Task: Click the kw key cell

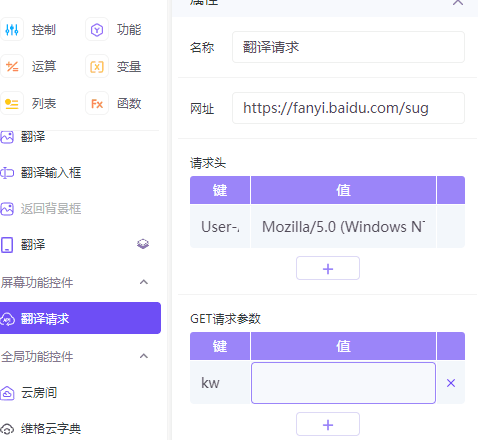Action: [x=220, y=383]
